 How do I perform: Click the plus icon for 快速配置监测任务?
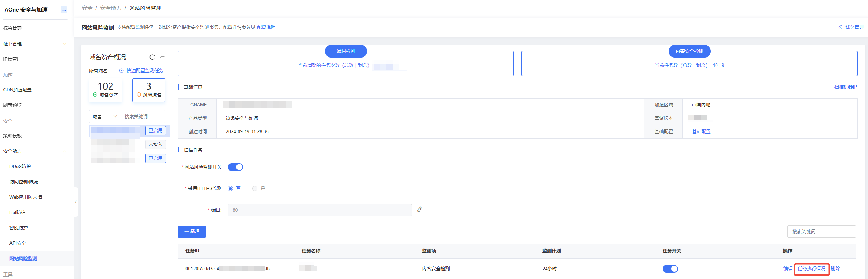coord(122,70)
